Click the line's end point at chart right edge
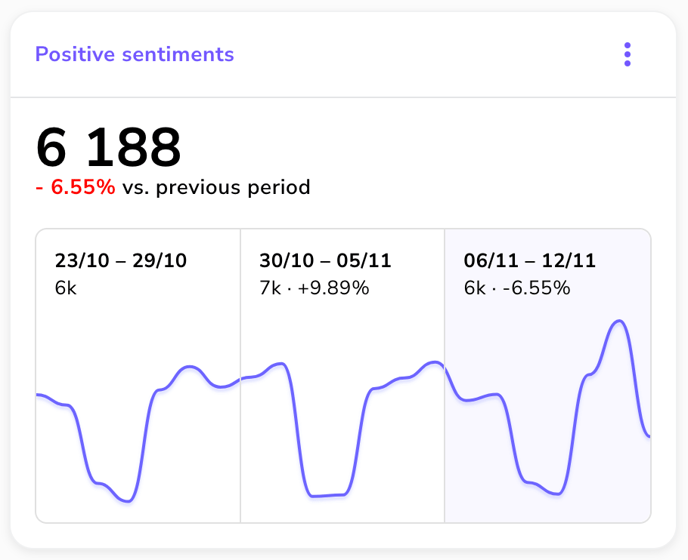 (649, 436)
